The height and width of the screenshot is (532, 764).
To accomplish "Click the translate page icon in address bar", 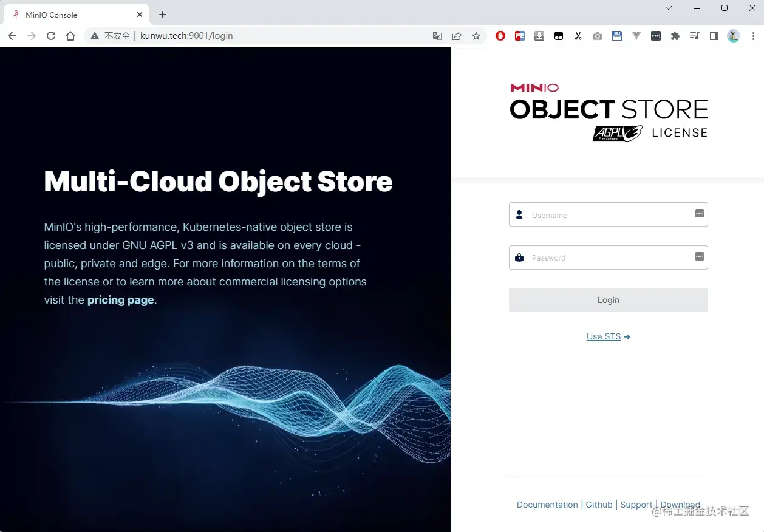I will coord(437,36).
